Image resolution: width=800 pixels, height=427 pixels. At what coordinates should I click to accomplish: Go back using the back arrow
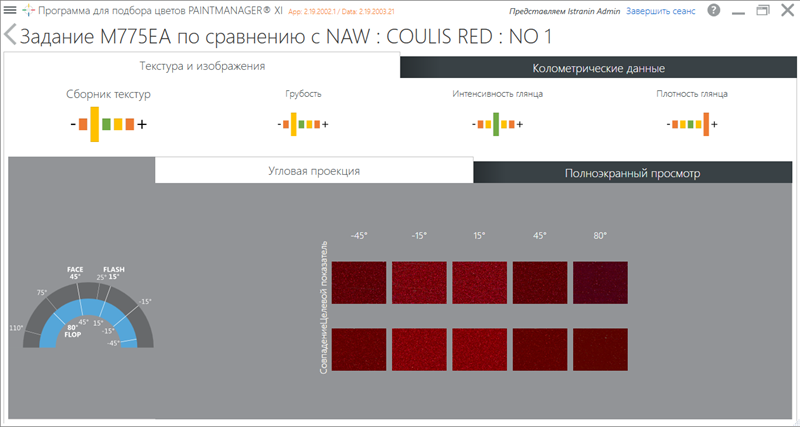(x=10, y=36)
